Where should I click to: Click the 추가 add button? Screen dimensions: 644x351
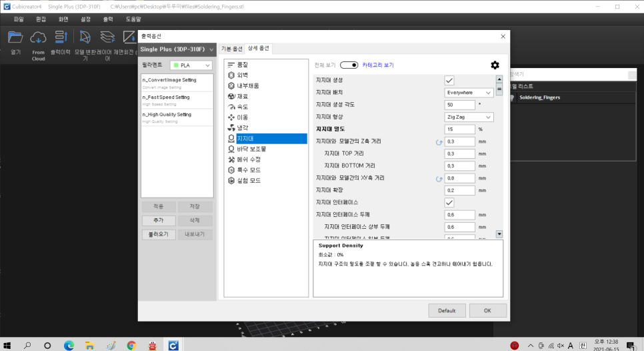pos(159,220)
